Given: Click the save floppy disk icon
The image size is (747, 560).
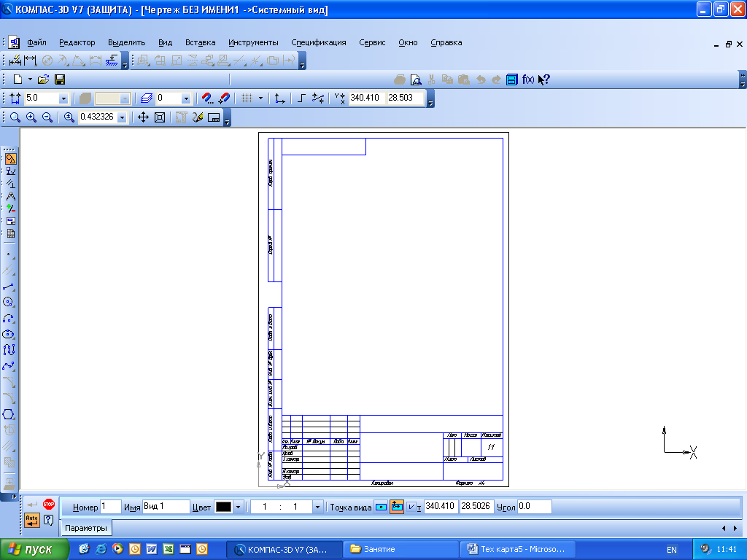Looking at the screenshot, I should click(x=60, y=79).
